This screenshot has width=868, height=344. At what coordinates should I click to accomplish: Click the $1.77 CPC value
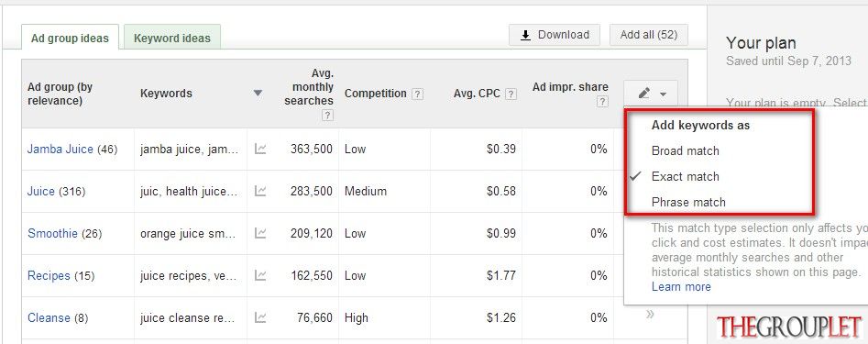click(501, 275)
